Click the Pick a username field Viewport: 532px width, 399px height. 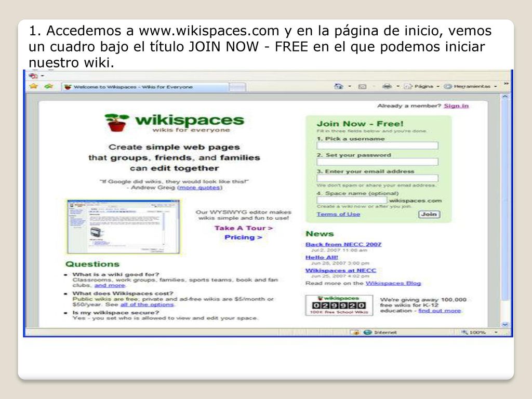tap(377, 145)
